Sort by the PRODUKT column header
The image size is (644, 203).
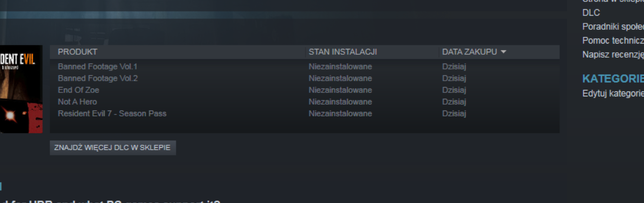click(x=77, y=52)
